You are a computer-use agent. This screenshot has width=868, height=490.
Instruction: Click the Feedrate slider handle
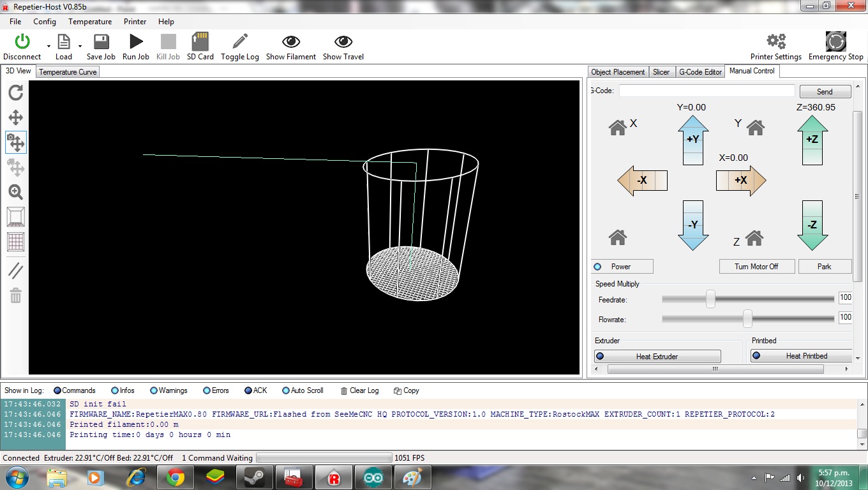coord(710,299)
